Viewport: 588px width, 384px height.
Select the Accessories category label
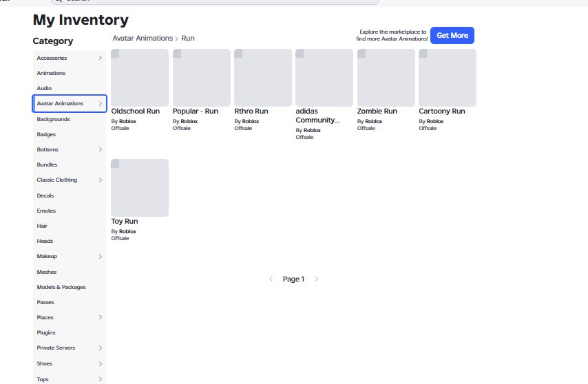pyautogui.click(x=52, y=58)
